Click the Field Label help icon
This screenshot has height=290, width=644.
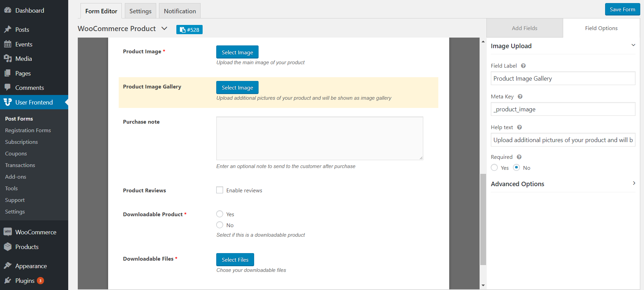523,66
